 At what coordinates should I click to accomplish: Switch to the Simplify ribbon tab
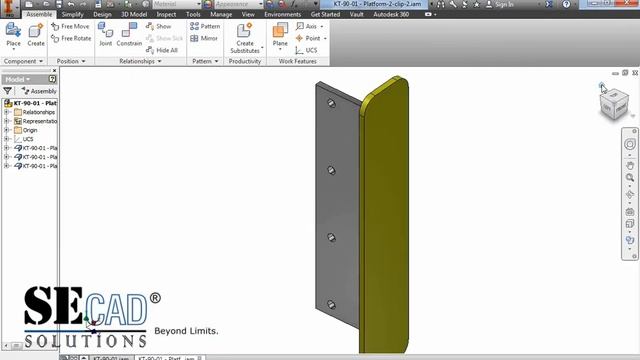tap(72, 14)
